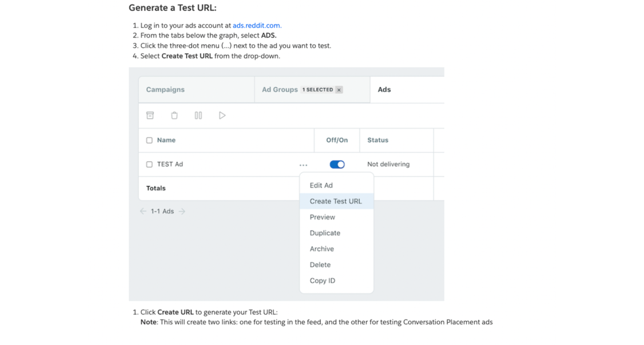Viewport: 644px width, 345px height.
Task: Open the Ads tab
Action: (x=384, y=89)
